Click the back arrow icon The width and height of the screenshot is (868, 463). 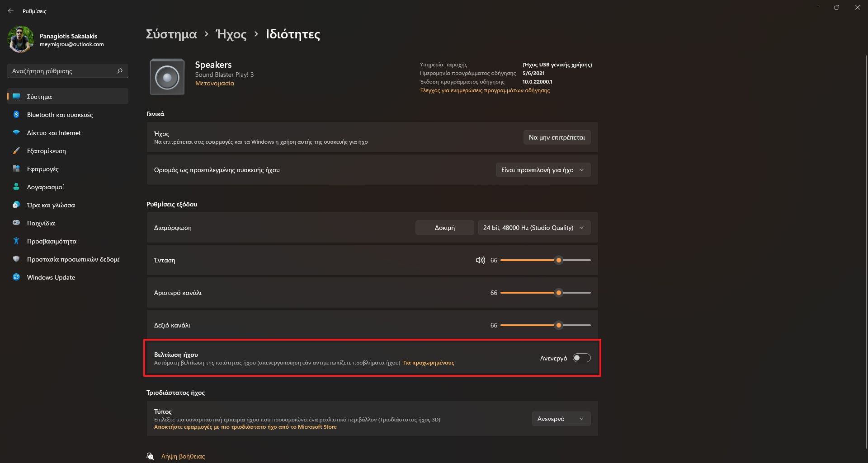tap(11, 11)
